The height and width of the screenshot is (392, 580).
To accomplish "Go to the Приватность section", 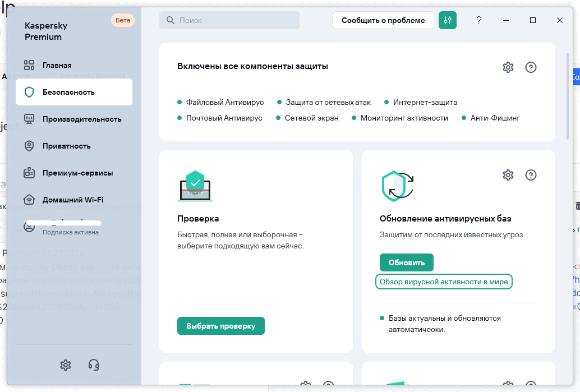I will pyautogui.click(x=74, y=146).
